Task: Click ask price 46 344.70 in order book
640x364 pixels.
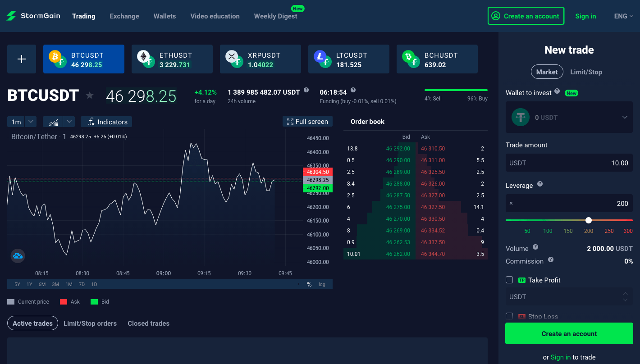Action: [x=433, y=254]
